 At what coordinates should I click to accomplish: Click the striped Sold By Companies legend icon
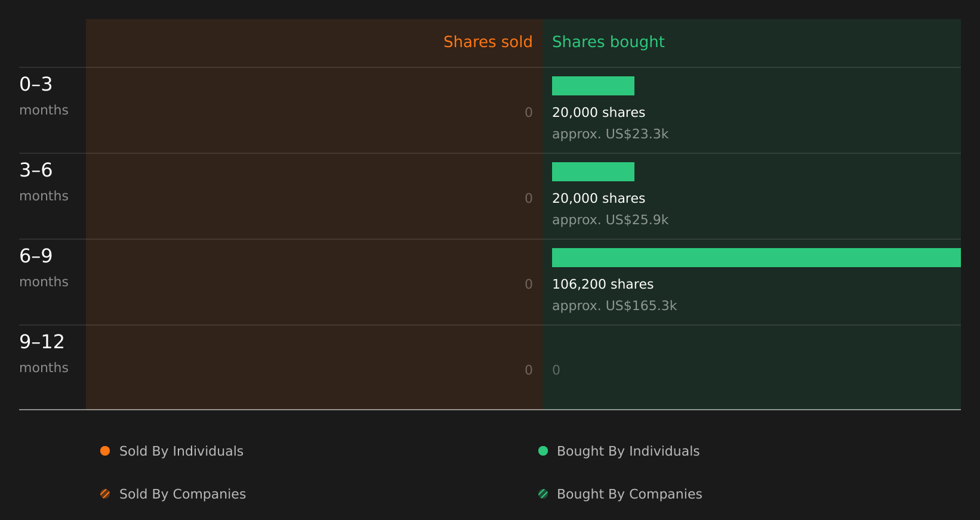coord(105,494)
